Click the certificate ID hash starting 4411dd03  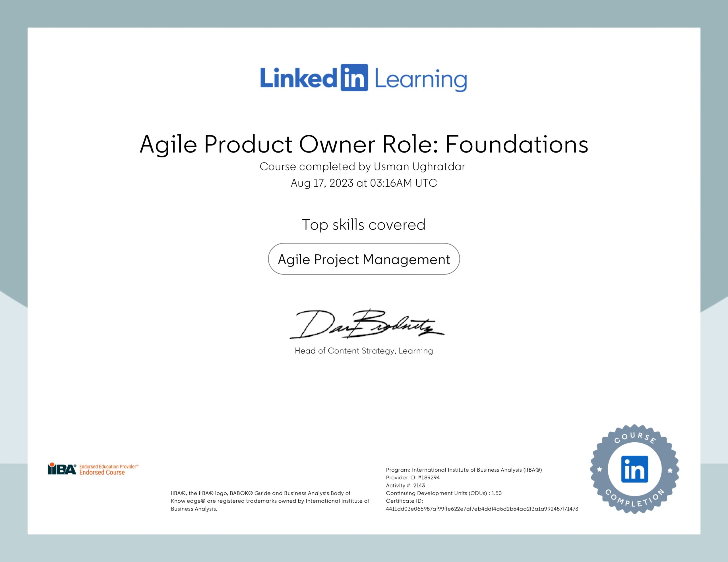(x=482, y=509)
